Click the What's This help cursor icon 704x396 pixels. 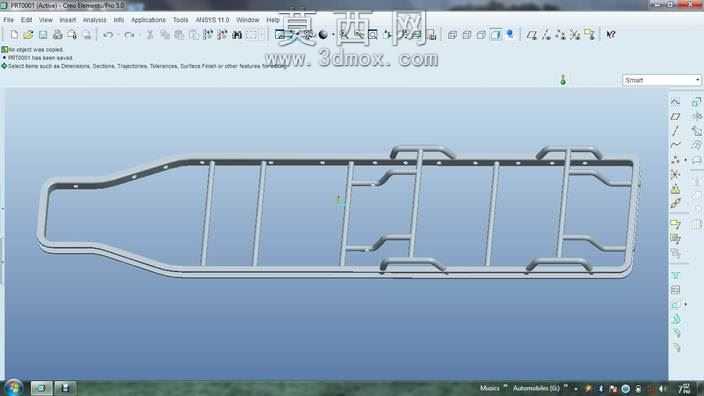611,35
